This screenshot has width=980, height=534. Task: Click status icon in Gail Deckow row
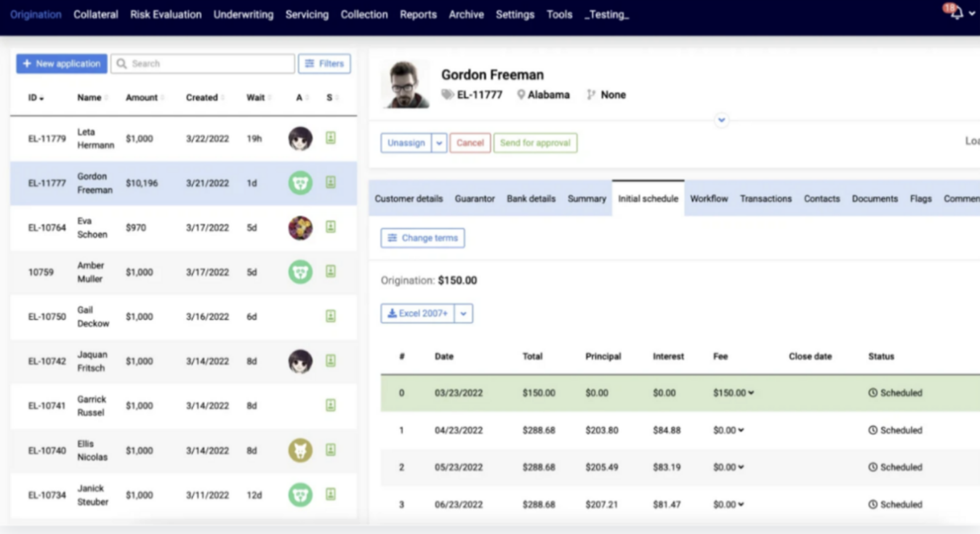click(331, 316)
